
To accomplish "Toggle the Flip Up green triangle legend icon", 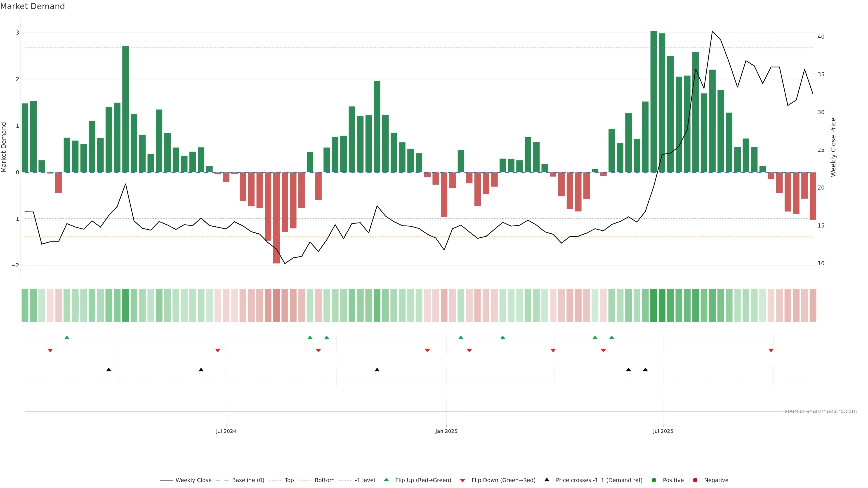I will 387,480.
